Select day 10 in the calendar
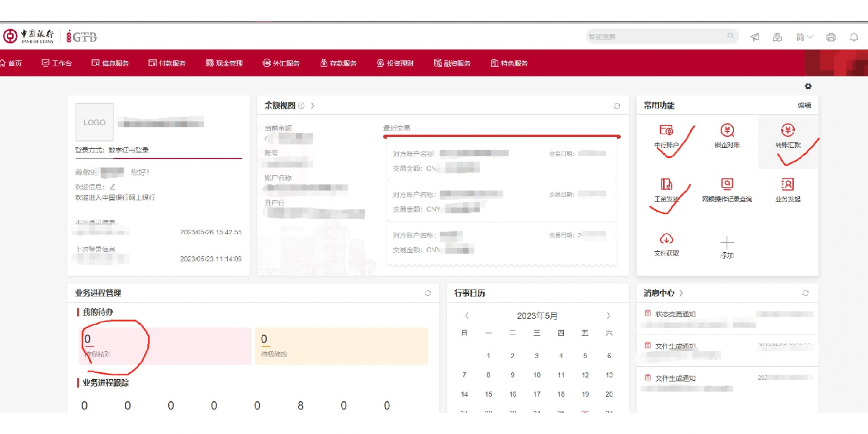The image size is (868, 434). point(537,375)
